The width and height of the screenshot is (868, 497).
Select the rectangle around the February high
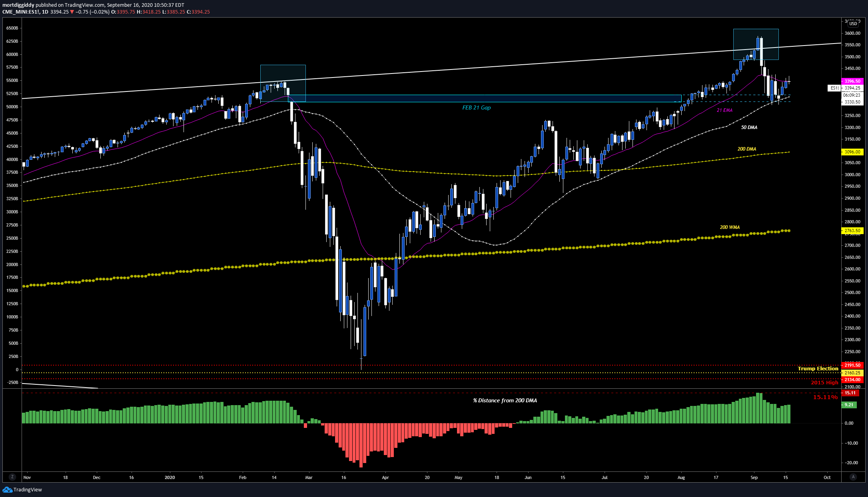point(283,83)
